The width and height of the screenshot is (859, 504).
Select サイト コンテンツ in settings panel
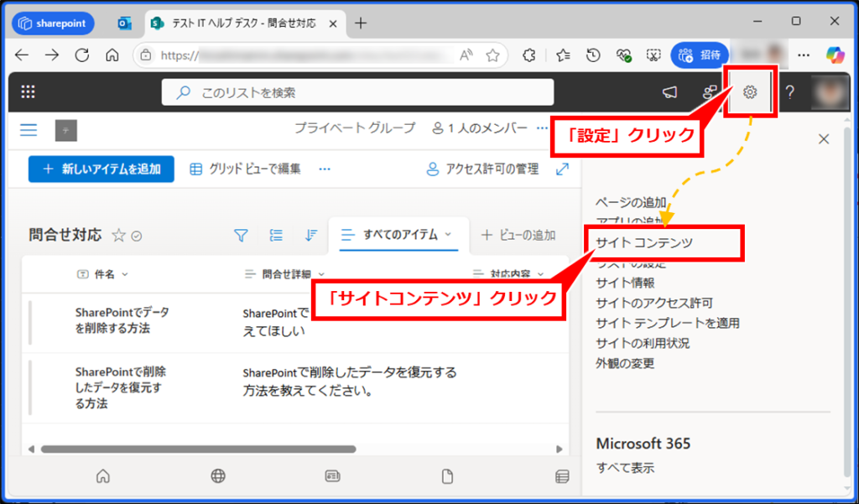(644, 242)
